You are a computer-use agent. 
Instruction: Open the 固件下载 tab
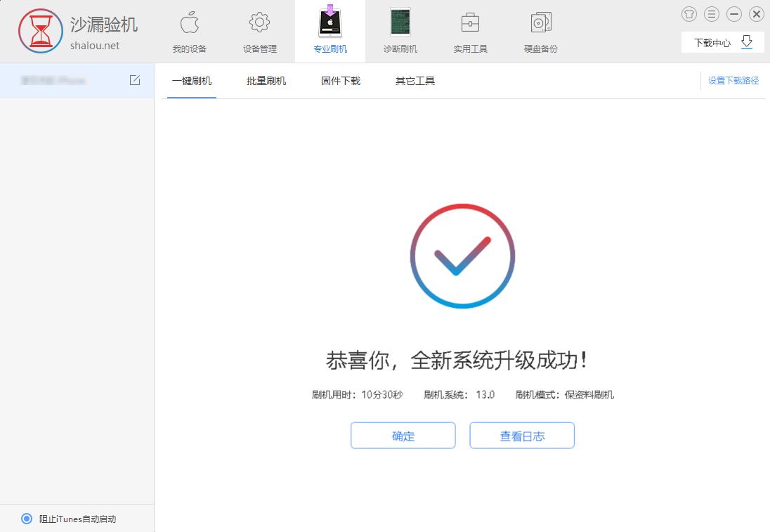click(340, 81)
